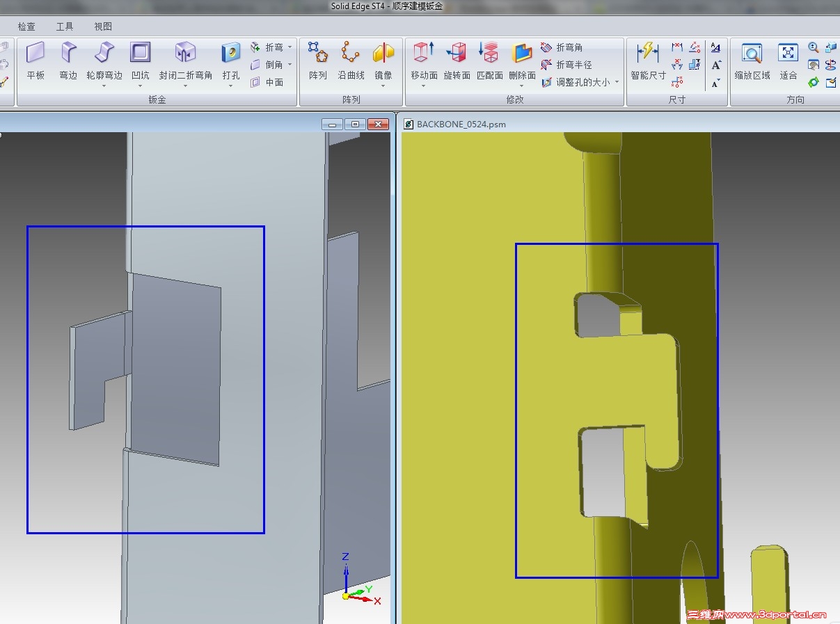
Task: Click the 倒角 (Break Corner) command
Action: (267, 65)
